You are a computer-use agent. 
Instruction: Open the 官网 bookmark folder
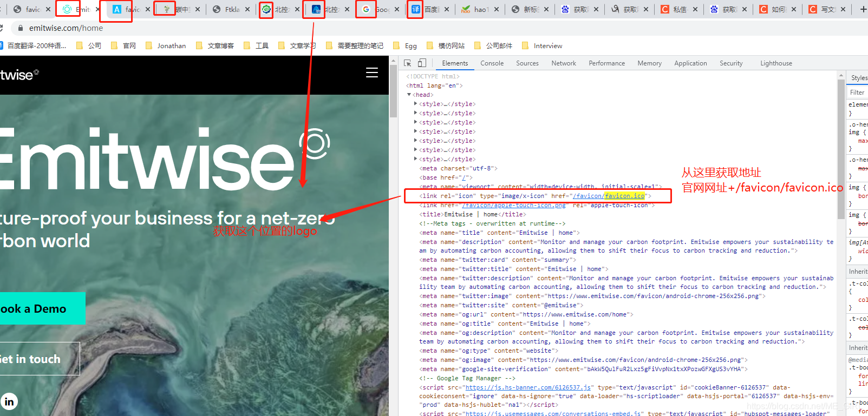123,46
